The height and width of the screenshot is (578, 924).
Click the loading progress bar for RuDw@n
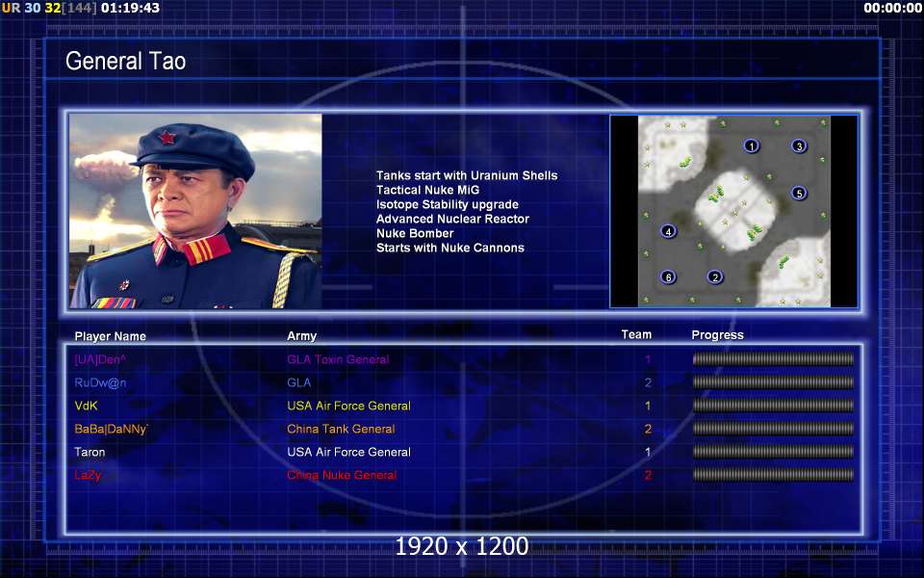[773, 382]
